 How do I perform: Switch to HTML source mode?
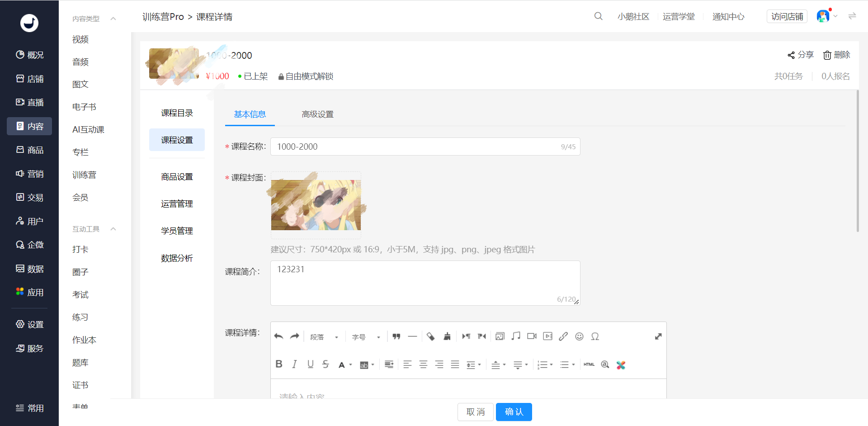point(589,364)
